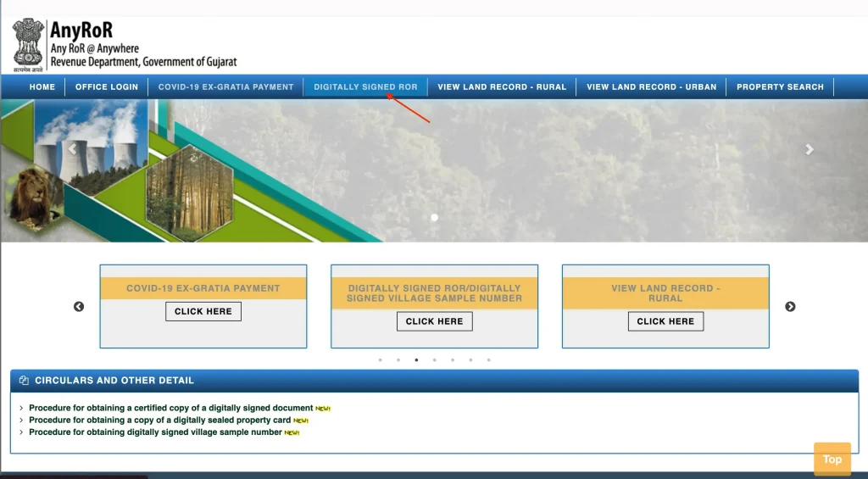This screenshot has height=479, width=868.
Task: Open Property Search menu item
Action: 780,87
